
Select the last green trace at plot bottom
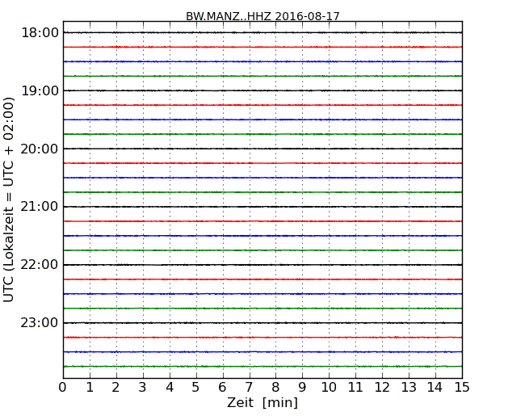[x=262, y=367]
